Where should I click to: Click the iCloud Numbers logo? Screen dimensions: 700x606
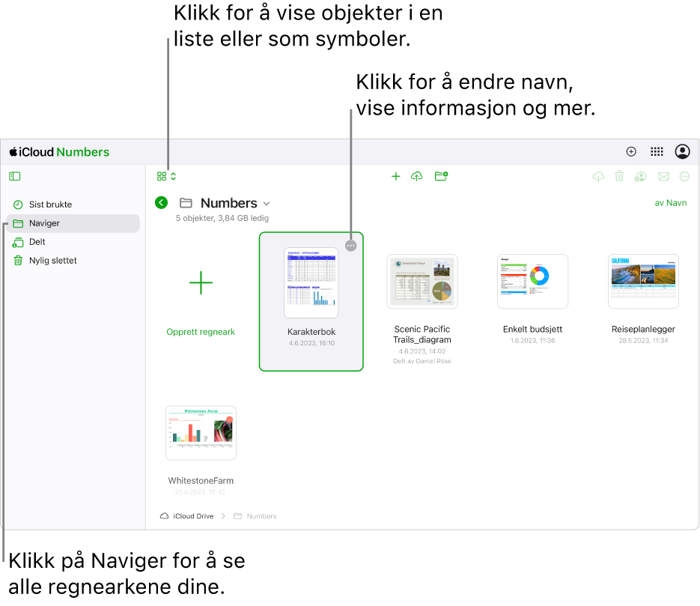tap(59, 152)
